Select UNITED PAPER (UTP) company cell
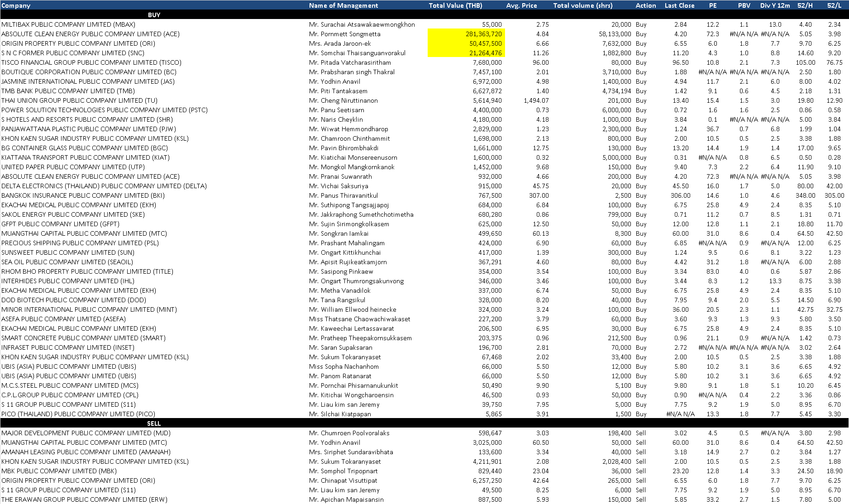The height and width of the screenshot is (504, 849). tap(73, 167)
